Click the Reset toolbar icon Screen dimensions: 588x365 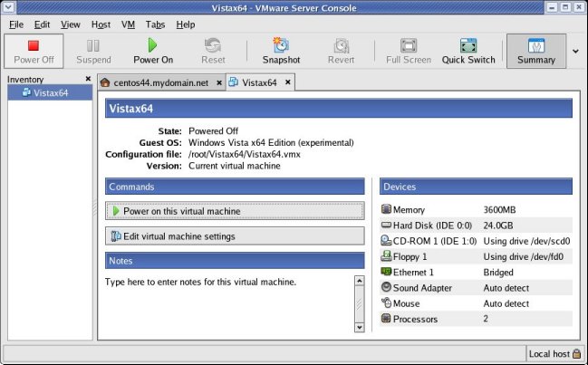[x=213, y=45]
